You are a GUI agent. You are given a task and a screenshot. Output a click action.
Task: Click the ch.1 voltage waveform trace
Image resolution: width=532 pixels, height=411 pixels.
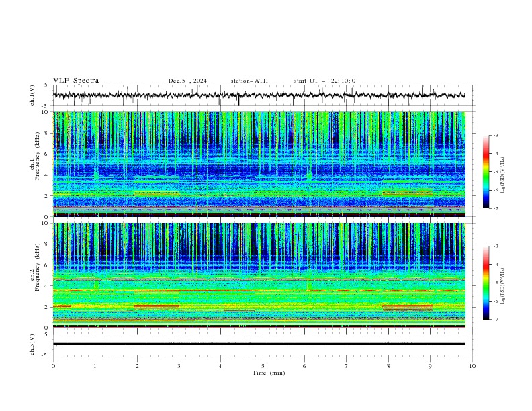259,95
